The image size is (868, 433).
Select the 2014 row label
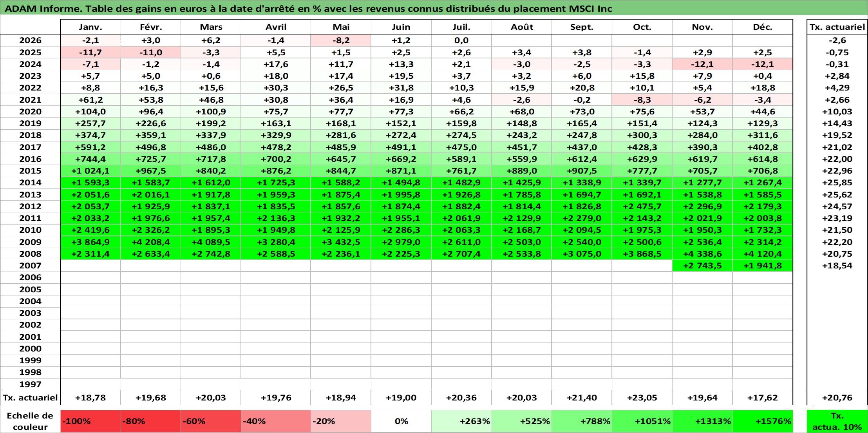click(x=30, y=183)
